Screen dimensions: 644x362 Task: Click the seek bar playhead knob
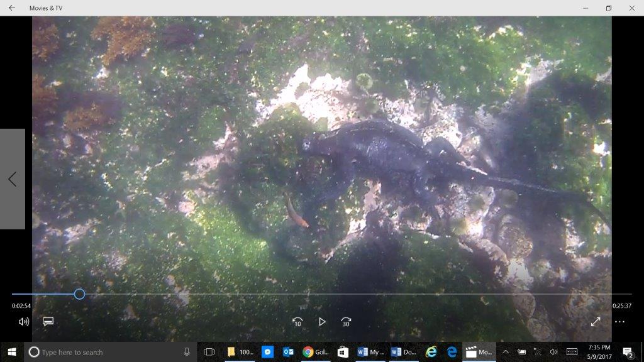click(x=80, y=294)
